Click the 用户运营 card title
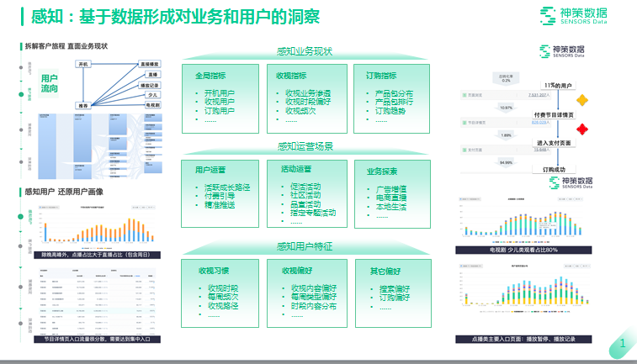Viewport: 637px width, 364px height. click(x=210, y=170)
